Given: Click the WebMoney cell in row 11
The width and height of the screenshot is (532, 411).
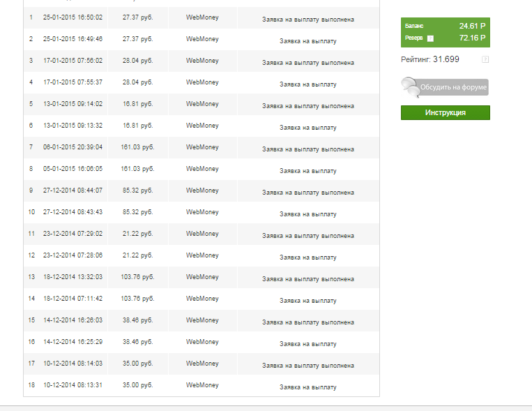Looking at the screenshot, I should [x=202, y=234].
